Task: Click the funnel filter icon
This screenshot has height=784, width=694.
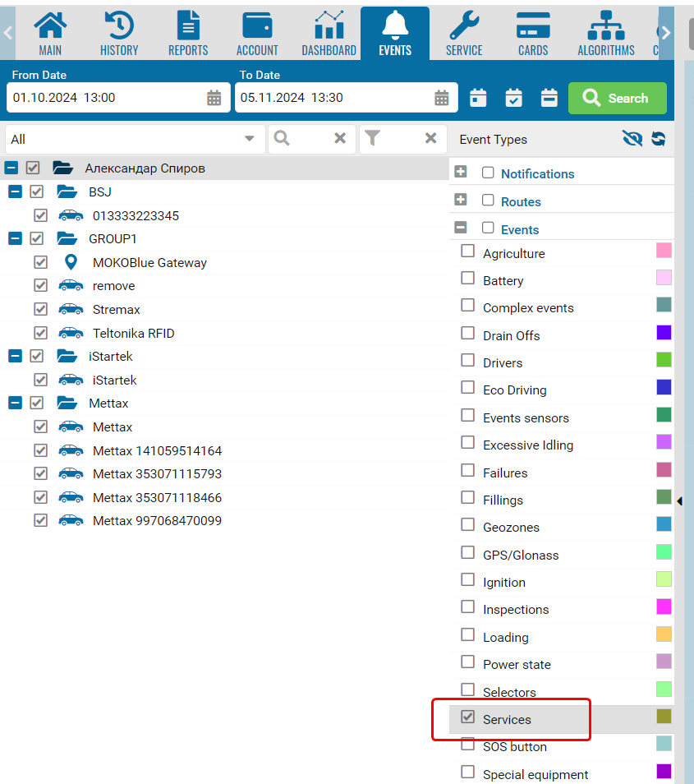Action: point(372,139)
